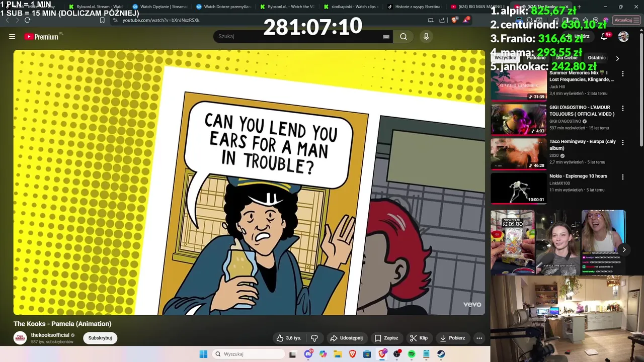The width and height of the screenshot is (644, 362).
Task: Open thekooksofficial channel name link
Action: 50,335
